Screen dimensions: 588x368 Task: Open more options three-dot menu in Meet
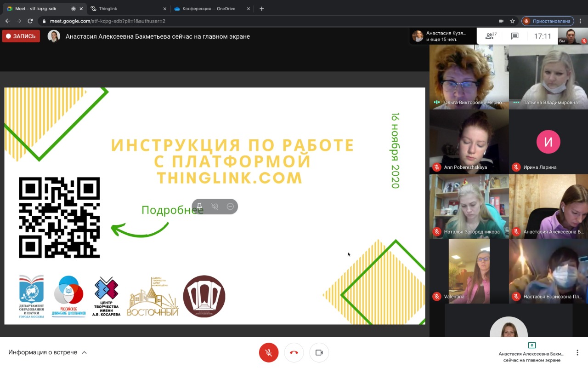pyautogui.click(x=577, y=353)
